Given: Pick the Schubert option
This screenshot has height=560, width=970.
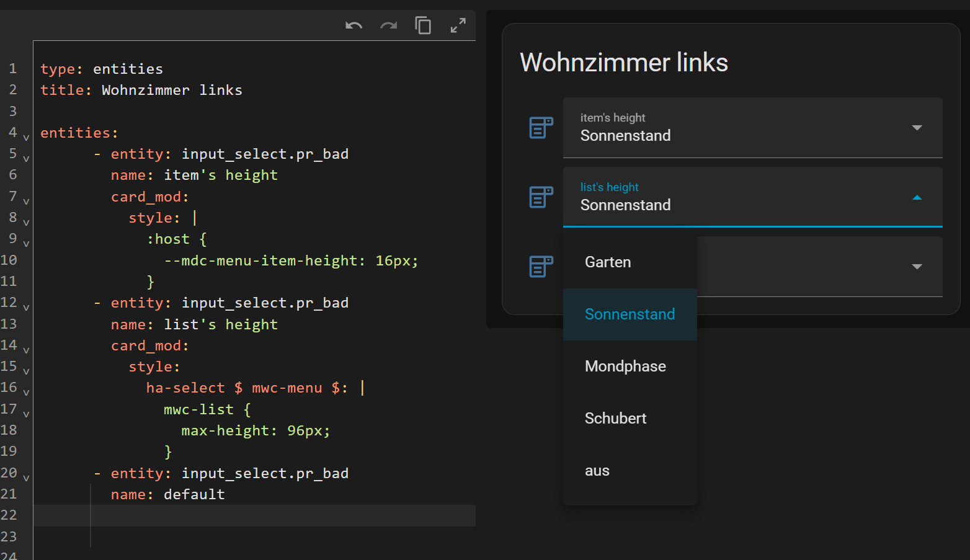Looking at the screenshot, I should (x=615, y=419).
